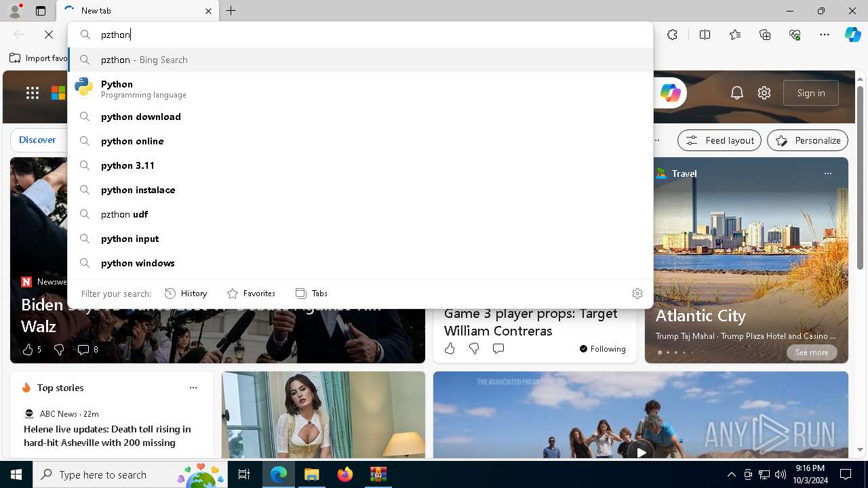
Task: Launch Copilot from toolbar
Action: [x=852, y=35]
